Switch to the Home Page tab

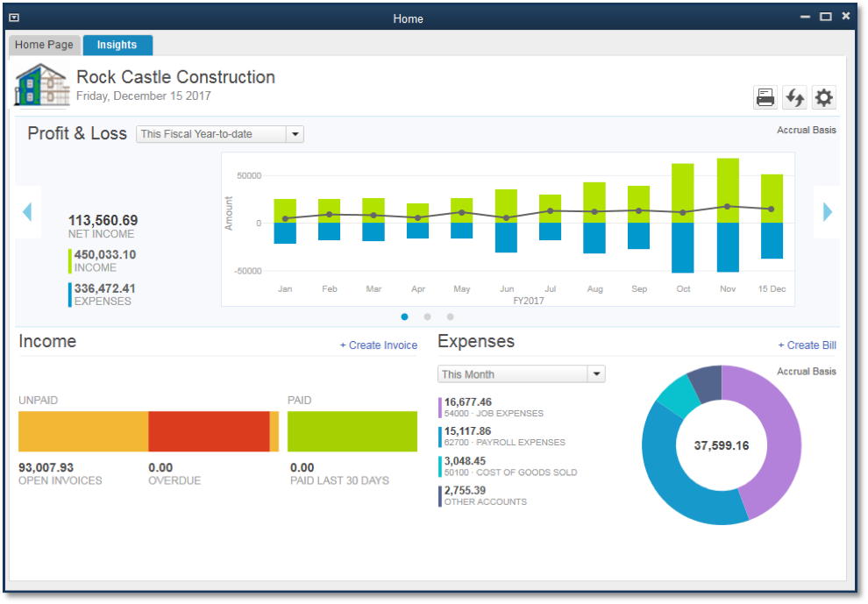[45, 45]
